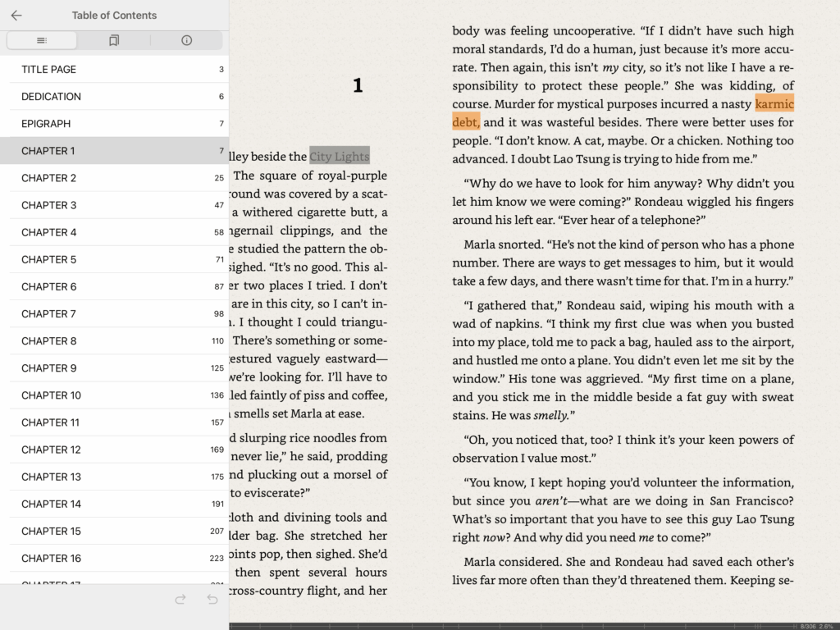Go to CHAPTER 12

pos(115,450)
